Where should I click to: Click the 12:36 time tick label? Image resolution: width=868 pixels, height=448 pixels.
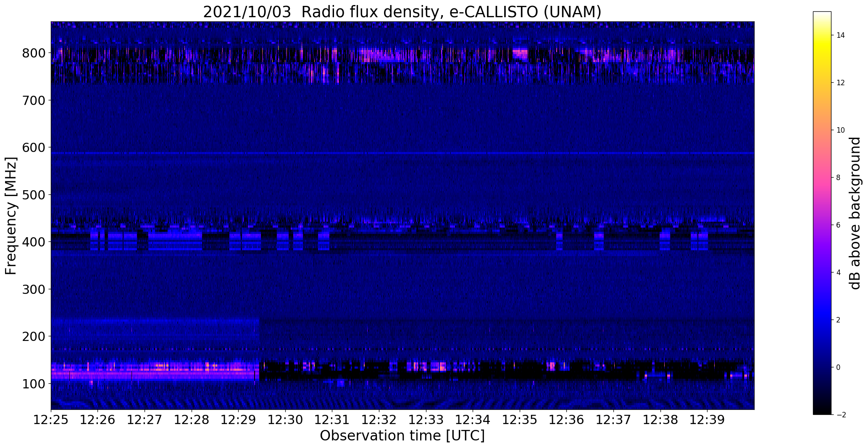[567, 420]
